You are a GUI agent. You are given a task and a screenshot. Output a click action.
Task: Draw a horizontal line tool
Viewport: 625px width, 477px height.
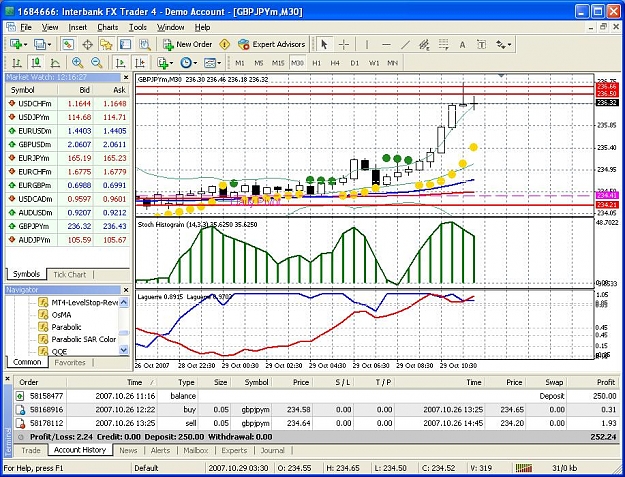coord(386,44)
